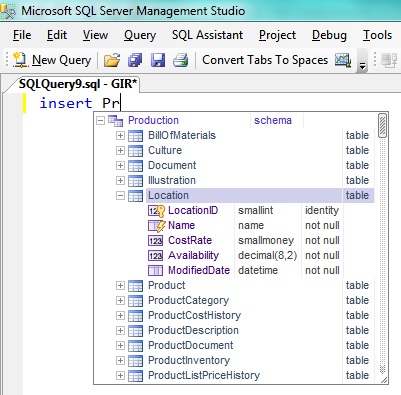This screenshot has height=395, width=401.
Task: Open the Debug menu
Action: (x=329, y=35)
